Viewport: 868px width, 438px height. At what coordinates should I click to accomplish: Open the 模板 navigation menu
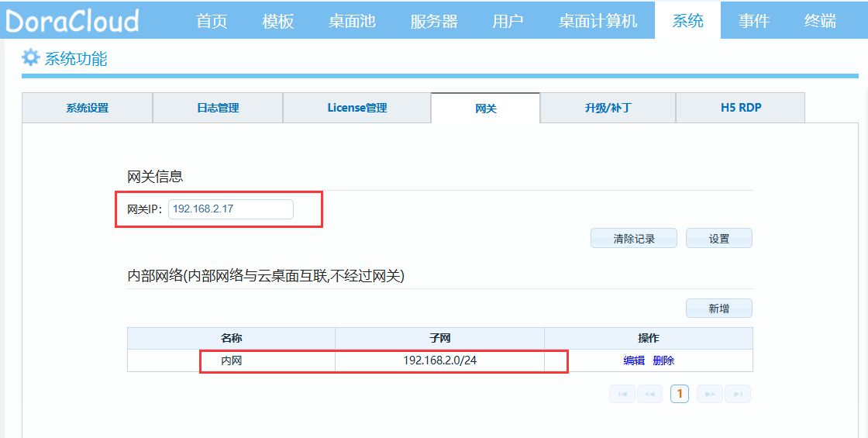(278, 21)
